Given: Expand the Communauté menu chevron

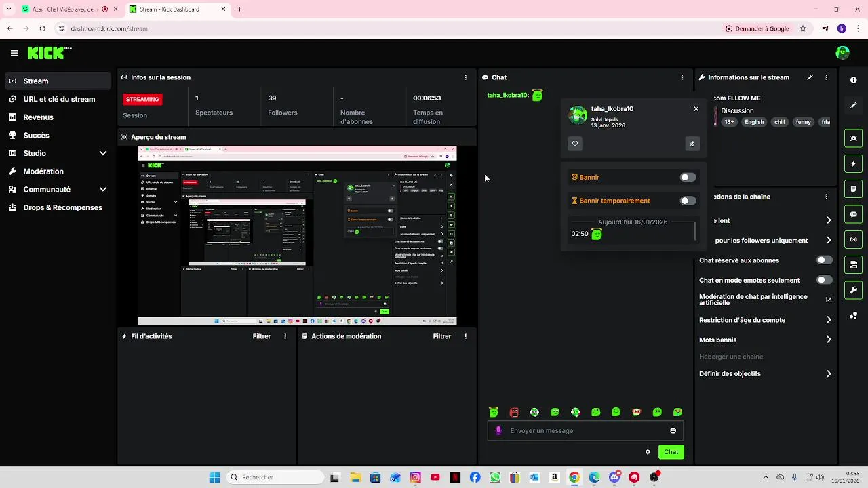Looking at the screenshot, I should (x=103, y=190).
